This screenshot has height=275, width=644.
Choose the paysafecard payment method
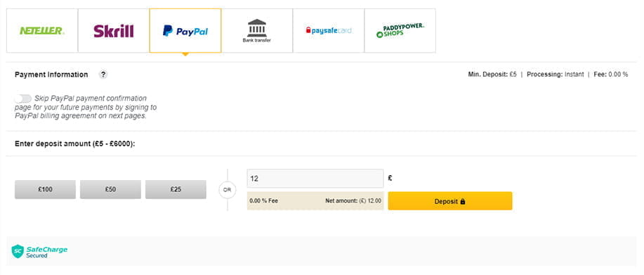pyautogui.click(x=329, y=31)
